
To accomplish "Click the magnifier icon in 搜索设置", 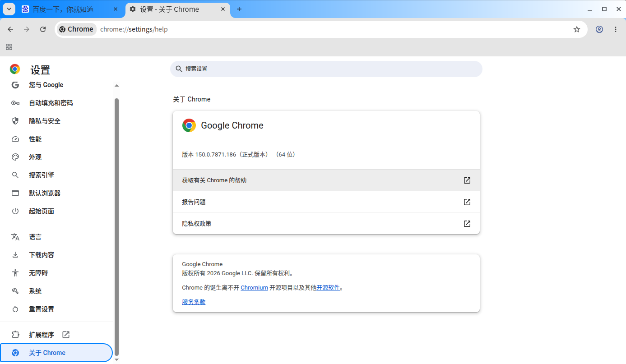I will pos(179,69).
